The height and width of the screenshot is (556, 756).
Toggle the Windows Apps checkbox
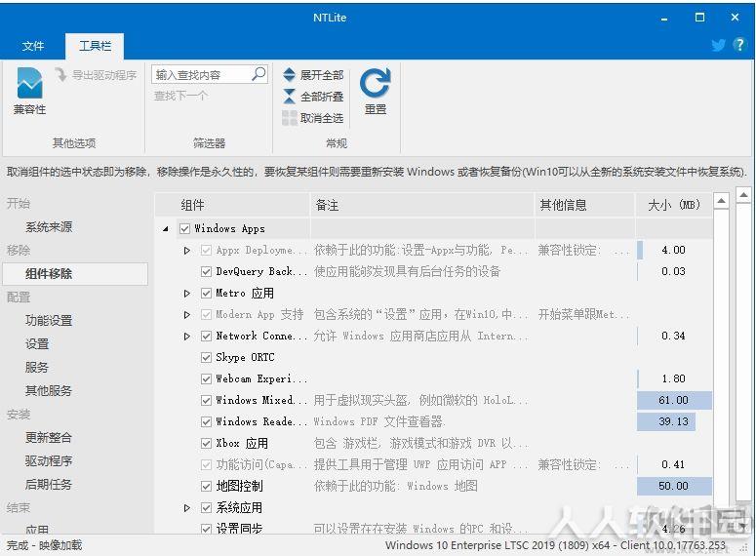click(184, 228)
